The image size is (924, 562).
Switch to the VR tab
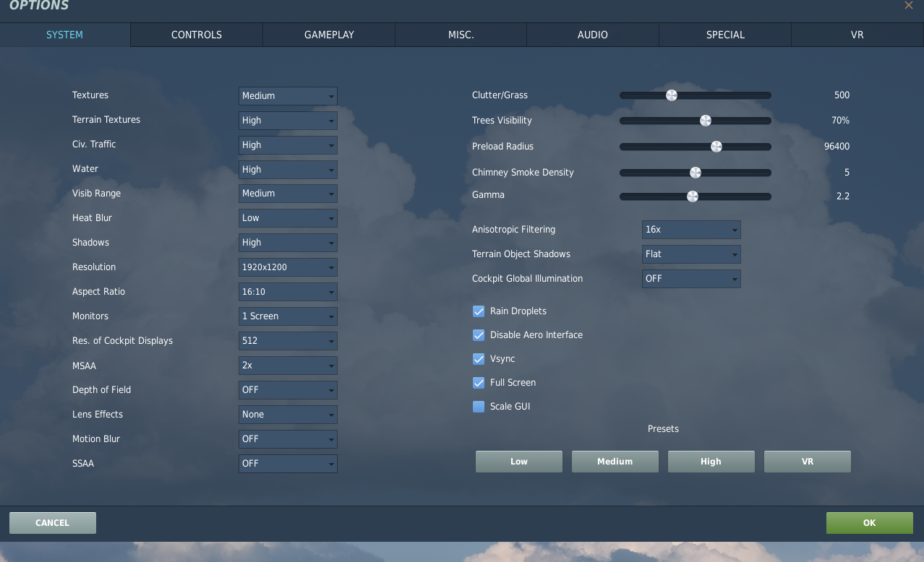[x=857, y=35]
